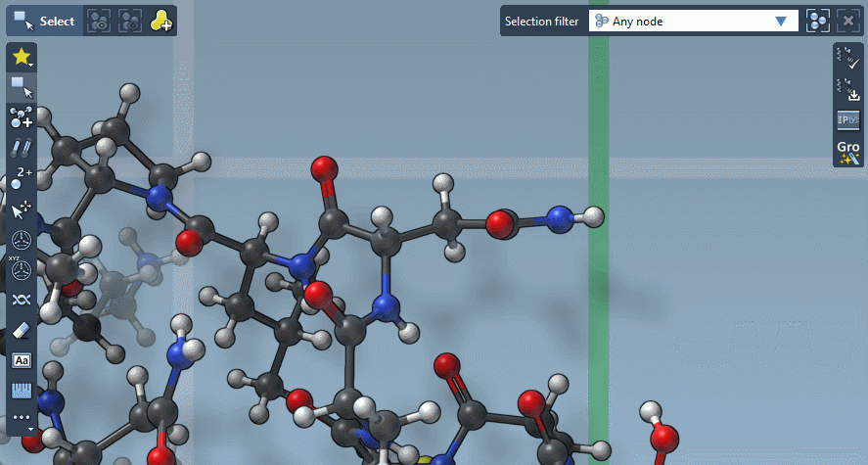Toggle the first selection view mode button
Viewport: 868px width, 465px height.
tap(98, 21)
